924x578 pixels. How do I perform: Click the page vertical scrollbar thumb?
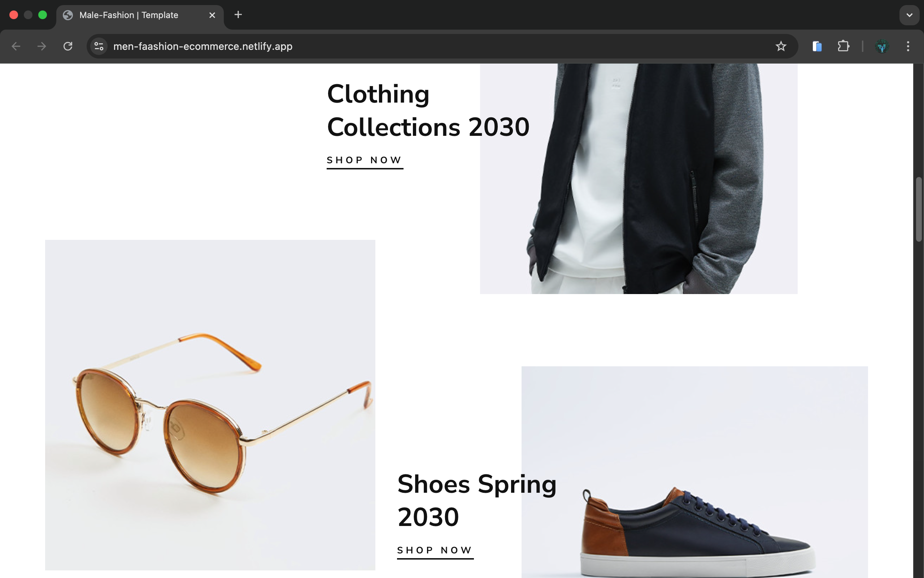click(919, 209)
